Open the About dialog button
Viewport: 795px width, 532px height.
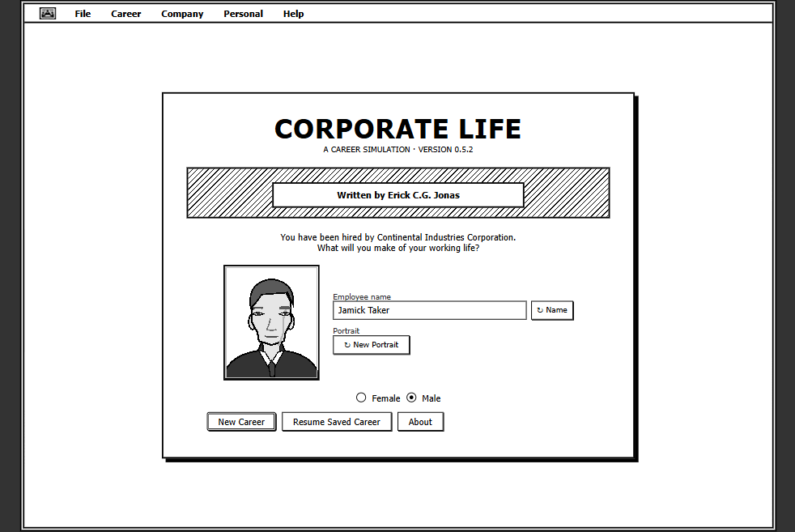420,422
